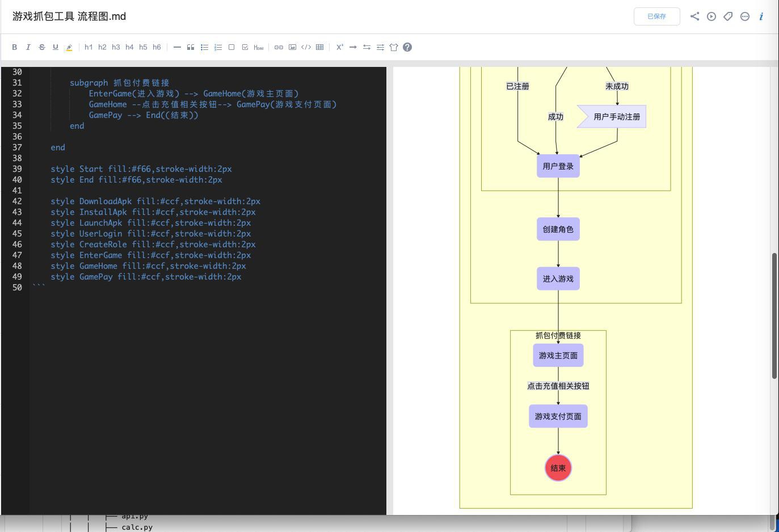779x532 pixels.
Task: Insert unordered bullet list
Action: (x=204, y=47)
